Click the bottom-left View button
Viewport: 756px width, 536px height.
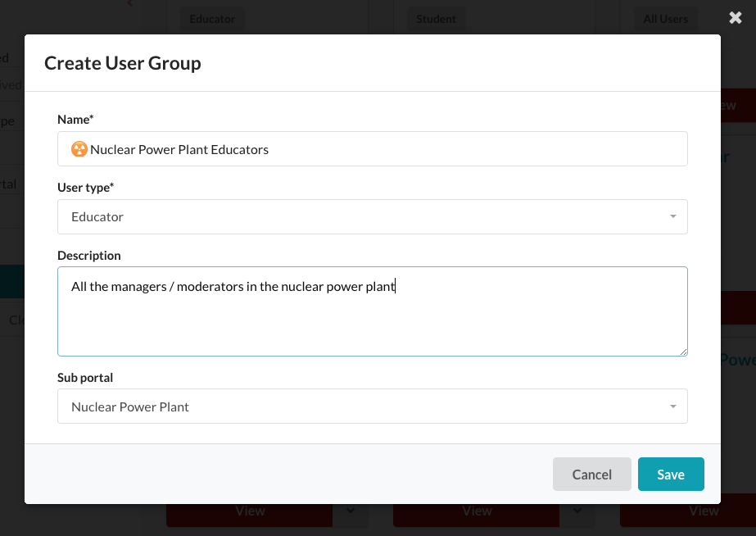(250, 511)
